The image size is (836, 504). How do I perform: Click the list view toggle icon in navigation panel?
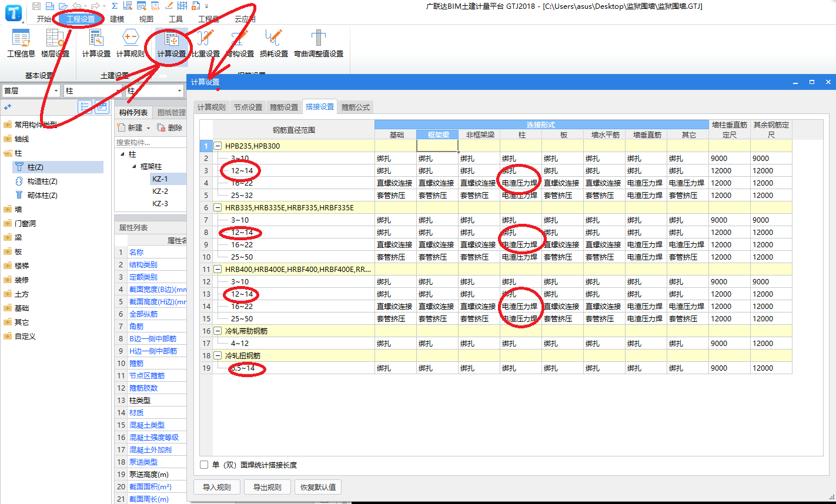point(86,106)
